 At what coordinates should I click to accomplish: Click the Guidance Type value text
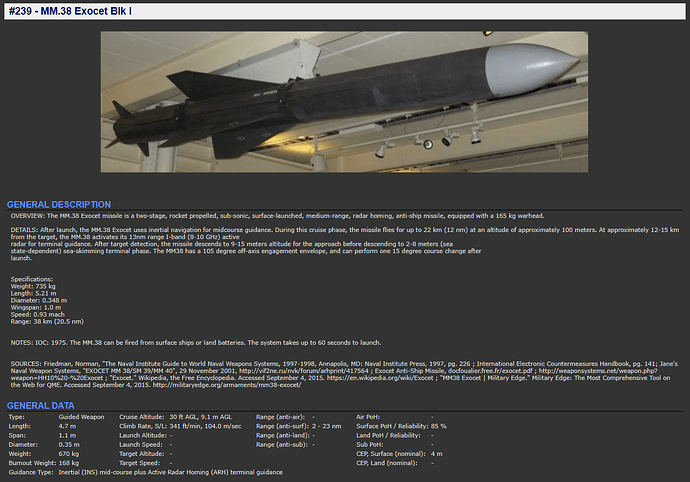tap(170, 472)
